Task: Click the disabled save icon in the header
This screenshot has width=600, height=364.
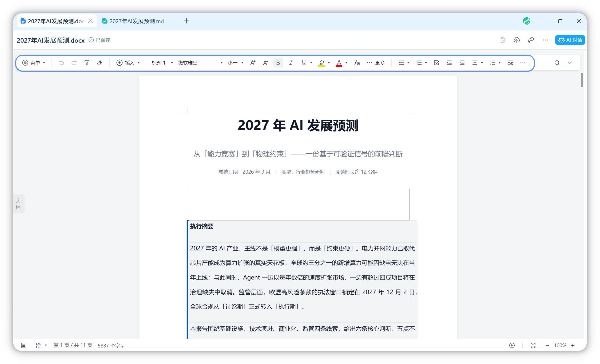Action: (502, 40)
